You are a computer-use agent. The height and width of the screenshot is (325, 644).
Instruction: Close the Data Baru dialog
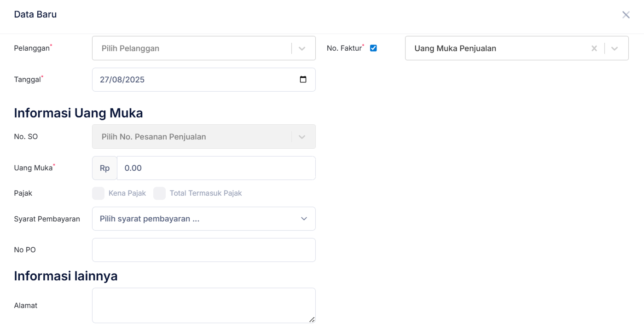tap(626, 15)
